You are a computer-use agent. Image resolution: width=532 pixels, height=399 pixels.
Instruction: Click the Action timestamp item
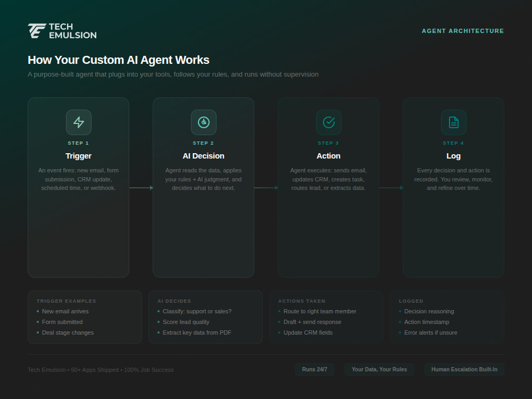427,322
